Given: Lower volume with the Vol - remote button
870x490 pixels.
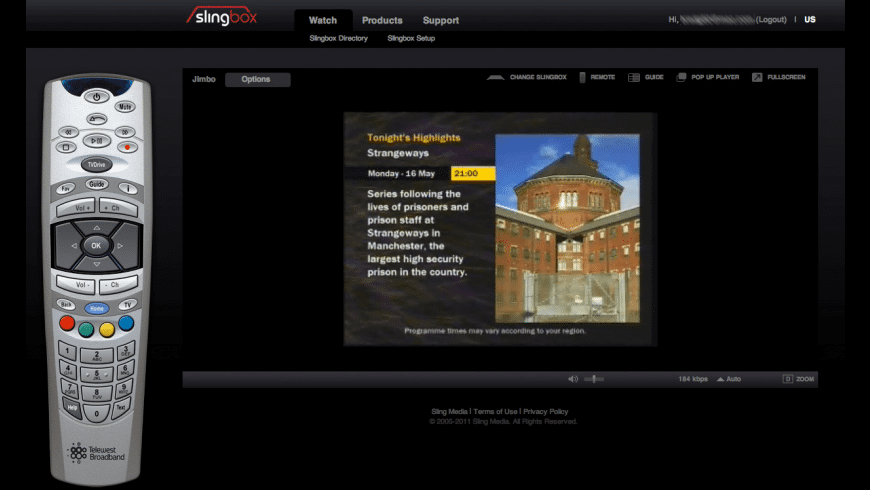Looking at the screenshot, I should coord(76,285).
